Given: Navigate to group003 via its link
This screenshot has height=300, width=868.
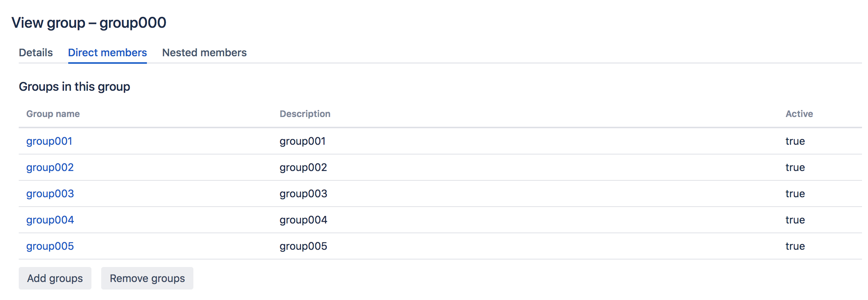Looking at the screenshot, I should [x=50, y=194].
